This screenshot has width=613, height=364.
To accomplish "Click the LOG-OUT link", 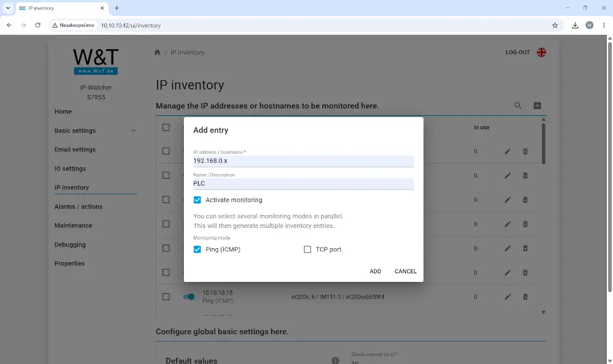I will [517, 52].
